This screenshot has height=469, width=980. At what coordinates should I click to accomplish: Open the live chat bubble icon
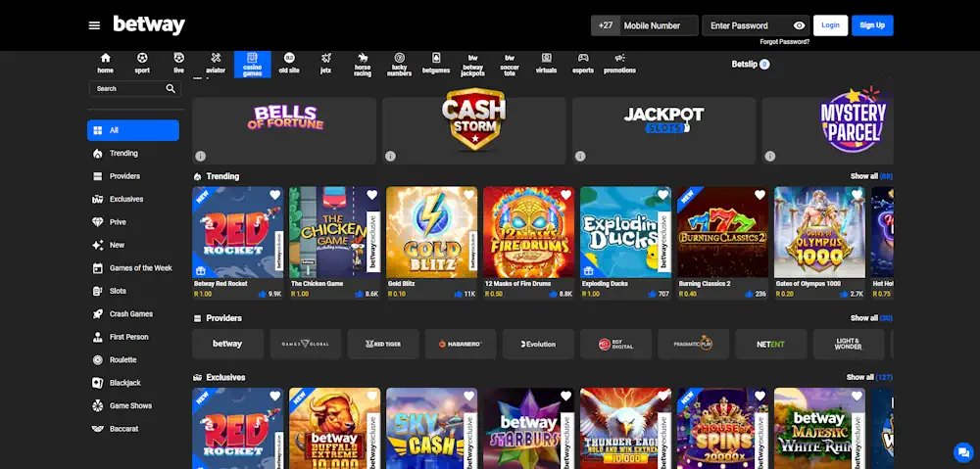click(962, 452)
